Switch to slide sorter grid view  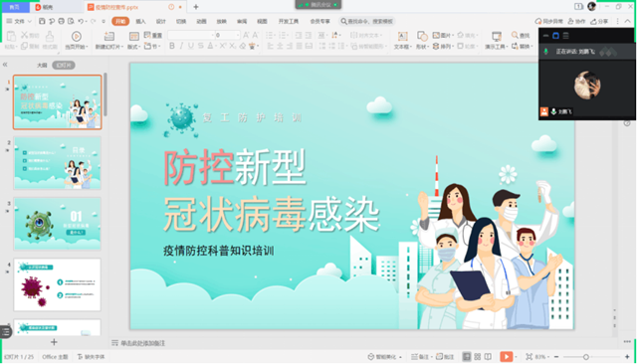pos(478,357)
